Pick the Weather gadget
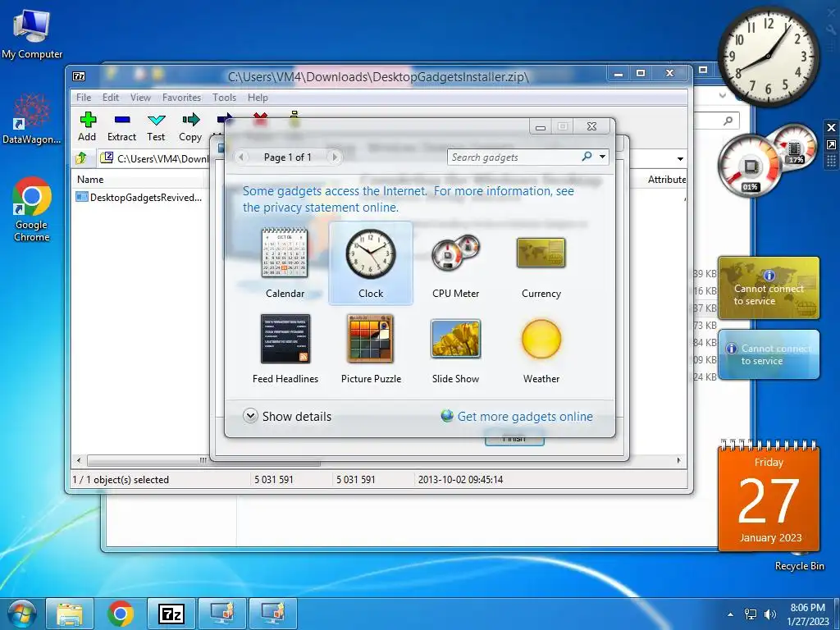This screenshot has width=840, height=630. tap(541, 349)
